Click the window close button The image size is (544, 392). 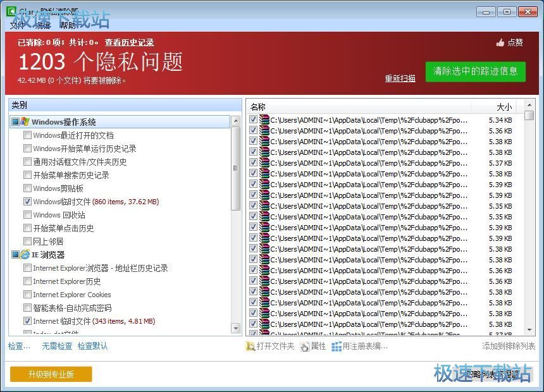click(528, 12)
